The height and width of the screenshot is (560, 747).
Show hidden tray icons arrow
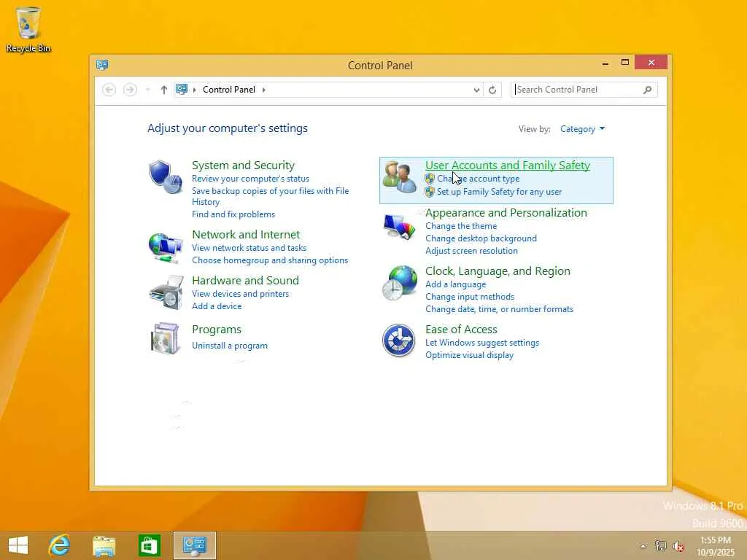(643, 546)
